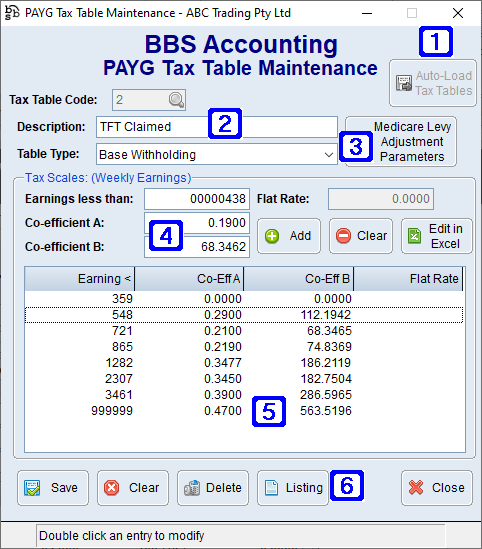Click the Co-Eff B column header
The width and height of the screenshot is (482, 549).
pyautogui.click(x=299, y=279)
